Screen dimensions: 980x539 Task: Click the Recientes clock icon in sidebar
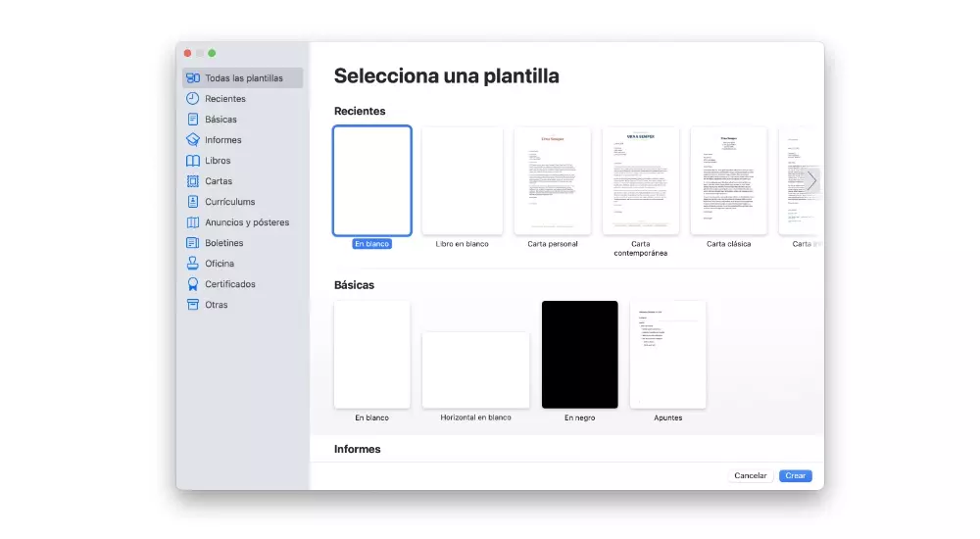(x=193, y=99)
